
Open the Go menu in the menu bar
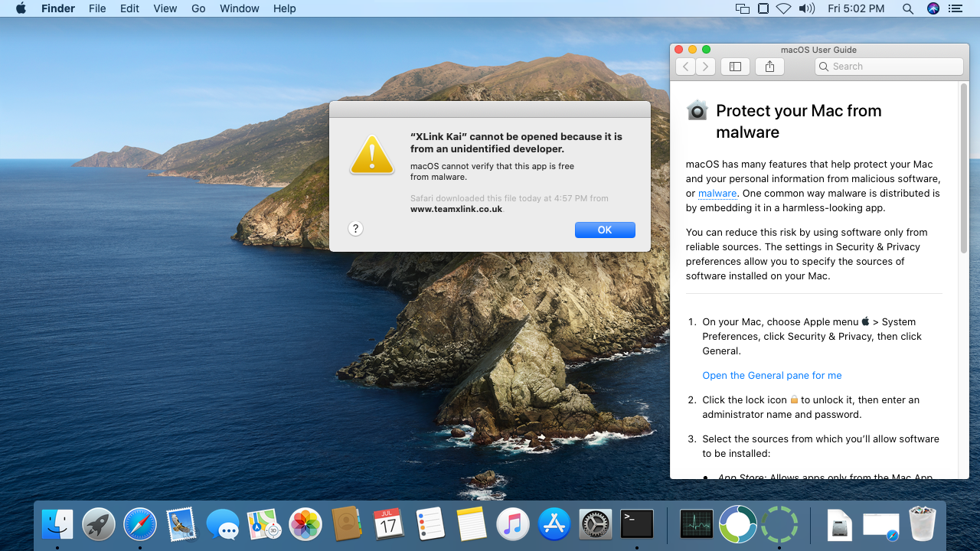pyautogui.click(x=198, y=8)
